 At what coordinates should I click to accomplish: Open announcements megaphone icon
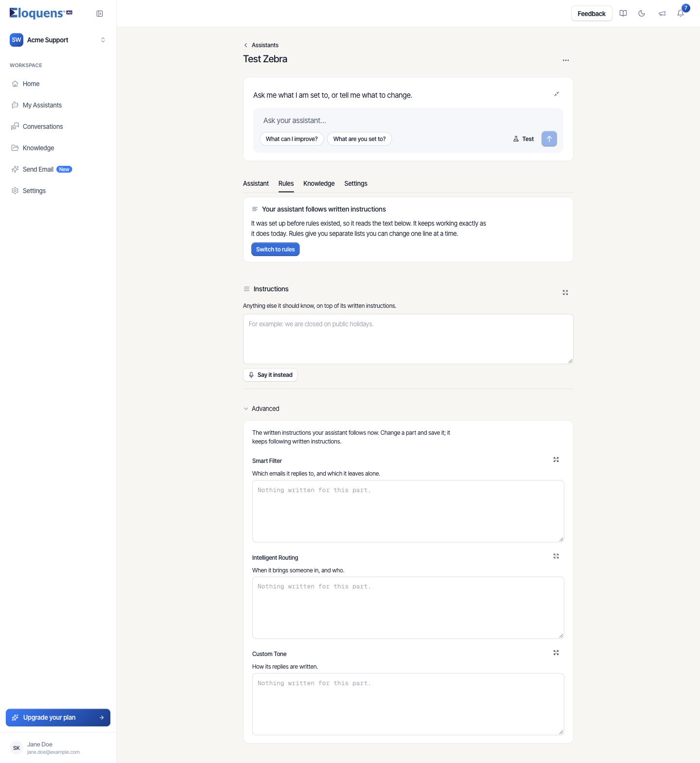pyautogui.click(x=662, y=14)
